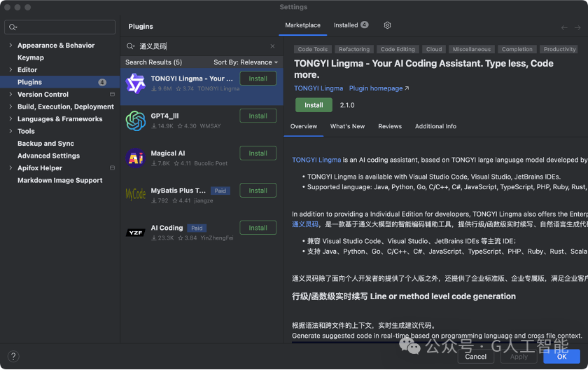Screen dimensions: 588x370
Task: Open the plugins gear settings icon
Action: pos(387,25)
